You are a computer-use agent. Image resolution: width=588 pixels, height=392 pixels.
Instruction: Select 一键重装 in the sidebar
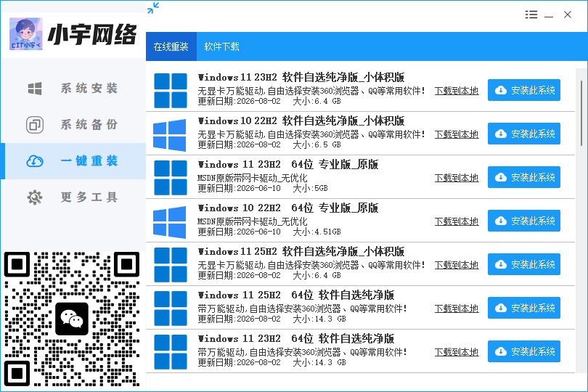[73, 161]
